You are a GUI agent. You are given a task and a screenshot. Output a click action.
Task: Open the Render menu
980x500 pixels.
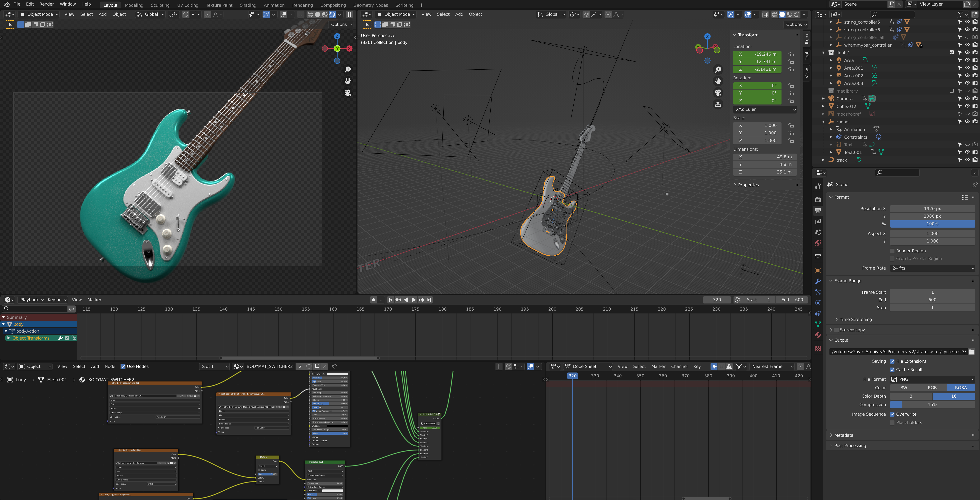(x=46, y=4)
